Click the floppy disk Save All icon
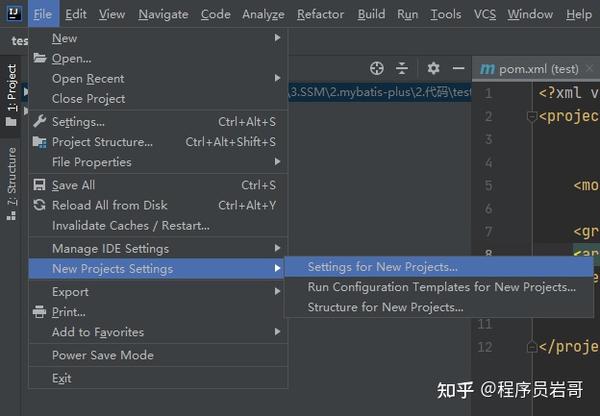 tap(39, 185)
